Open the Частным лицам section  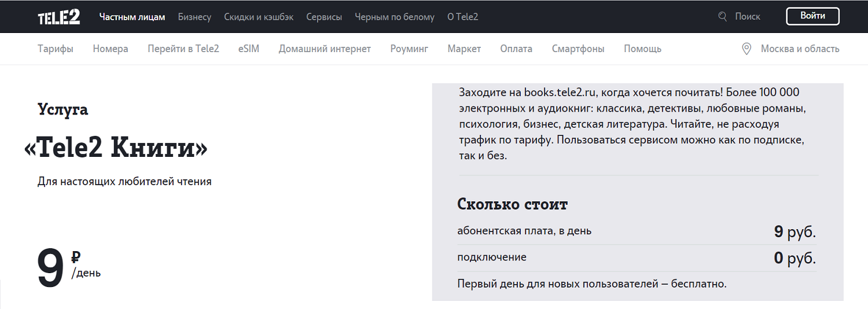pos(132,17)
